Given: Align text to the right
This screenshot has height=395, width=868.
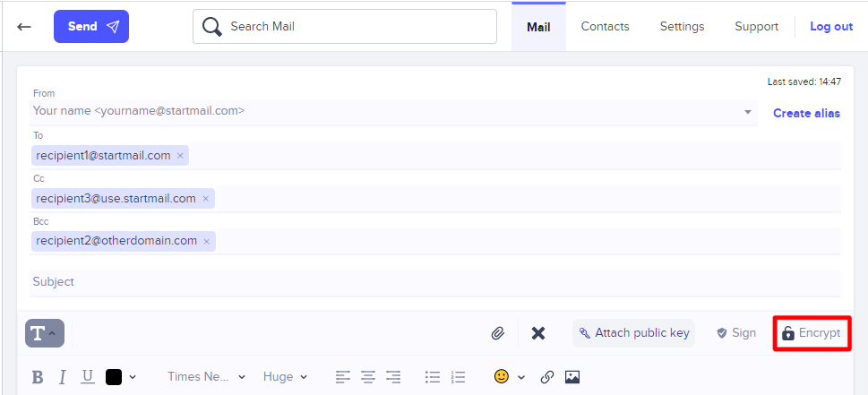Looking at the screenshot, I should [393, 377].
